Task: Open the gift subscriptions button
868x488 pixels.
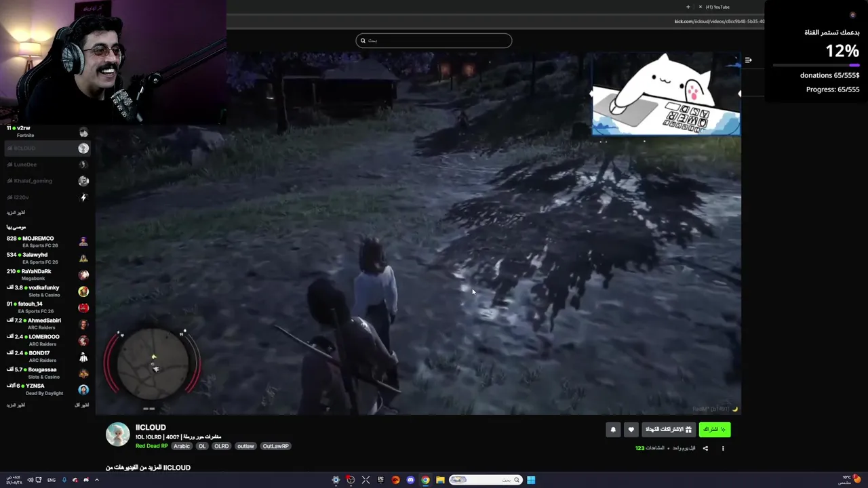Action: click(669, 429)
